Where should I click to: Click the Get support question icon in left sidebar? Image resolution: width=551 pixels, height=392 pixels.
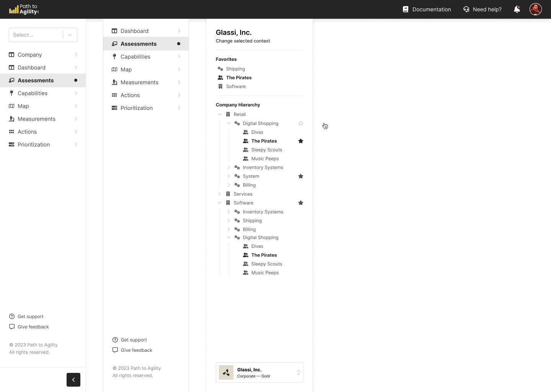tap(12, 317)
